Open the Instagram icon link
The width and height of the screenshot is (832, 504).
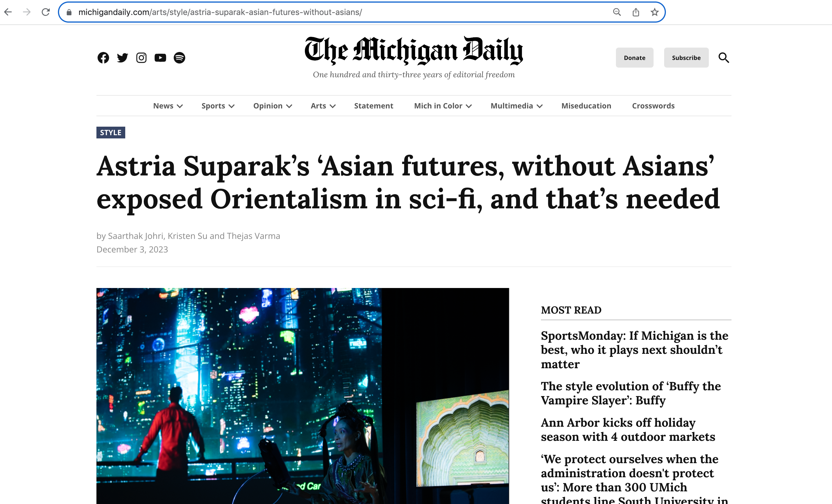[x=141, y=58]
